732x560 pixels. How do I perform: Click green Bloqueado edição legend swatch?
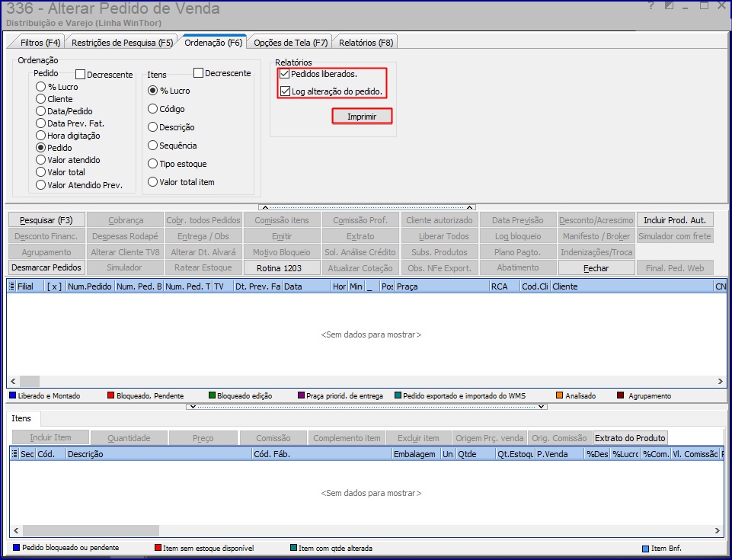(x=212, y=395)
